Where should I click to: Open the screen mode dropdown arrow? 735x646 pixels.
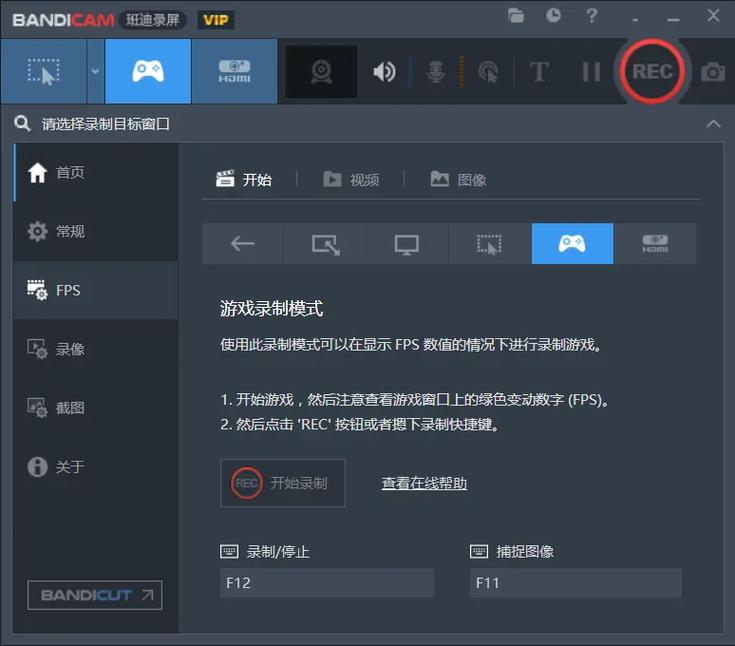(95, 72)
